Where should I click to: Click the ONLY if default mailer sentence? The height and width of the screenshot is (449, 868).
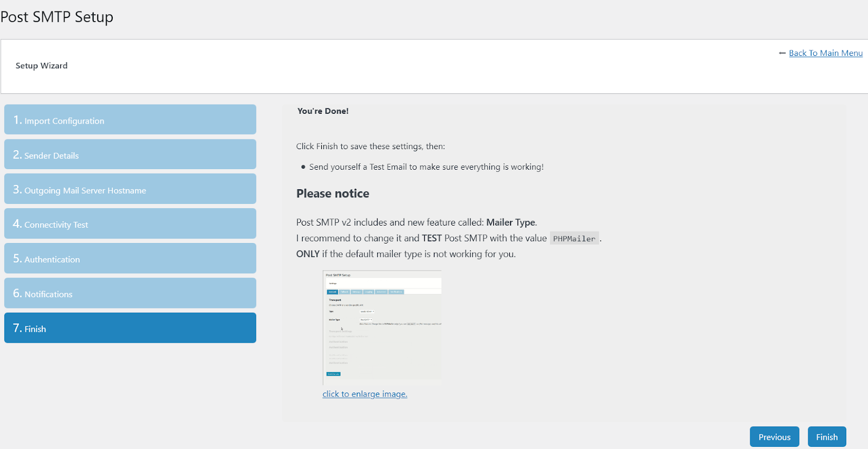pos(406,254)
